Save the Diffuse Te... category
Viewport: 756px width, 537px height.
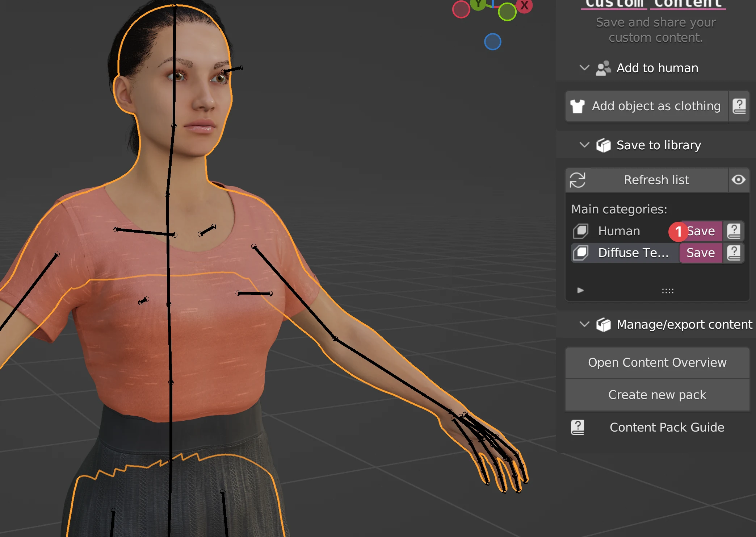tap(701, 253)
